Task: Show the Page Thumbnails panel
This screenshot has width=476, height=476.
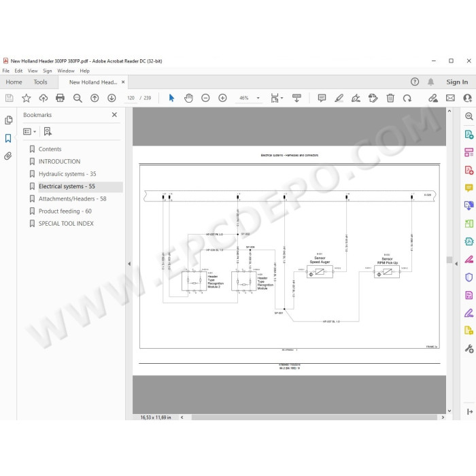Action: [x=8, y=120]
